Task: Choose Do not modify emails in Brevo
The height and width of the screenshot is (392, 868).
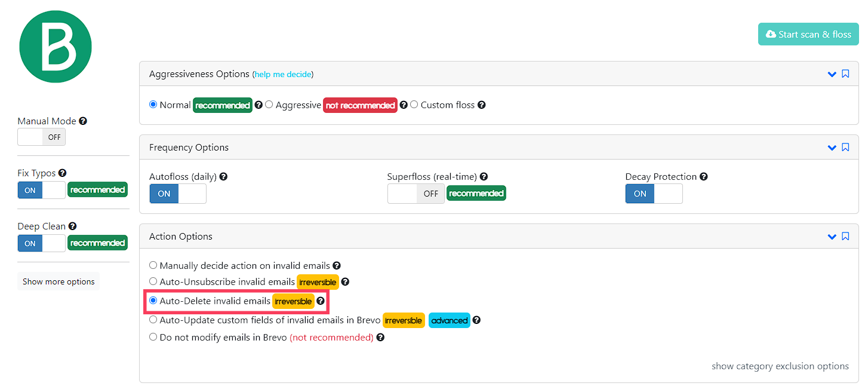Action: coord(153,337)
